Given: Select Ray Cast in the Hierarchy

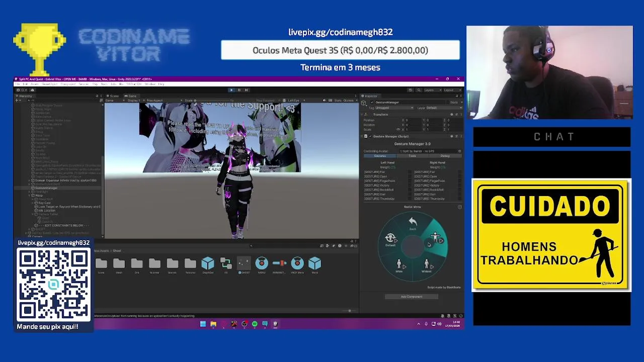Looking at the screenshot, I should click(44, 203).
